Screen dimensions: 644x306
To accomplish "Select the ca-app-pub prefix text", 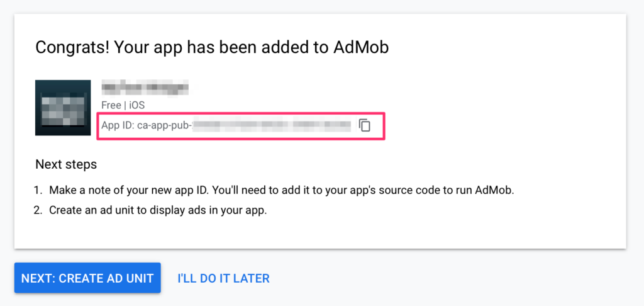I will 164,125.
